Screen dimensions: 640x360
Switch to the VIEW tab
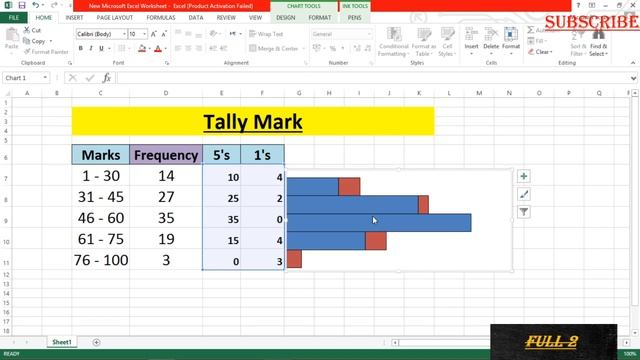[256, 18]
